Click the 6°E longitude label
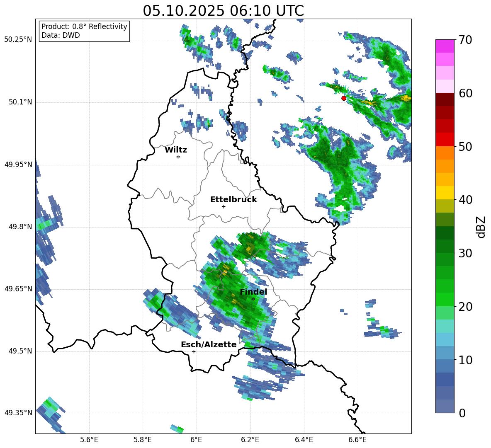This screenshot has width=491, height=448. click(x=196, y=440)
